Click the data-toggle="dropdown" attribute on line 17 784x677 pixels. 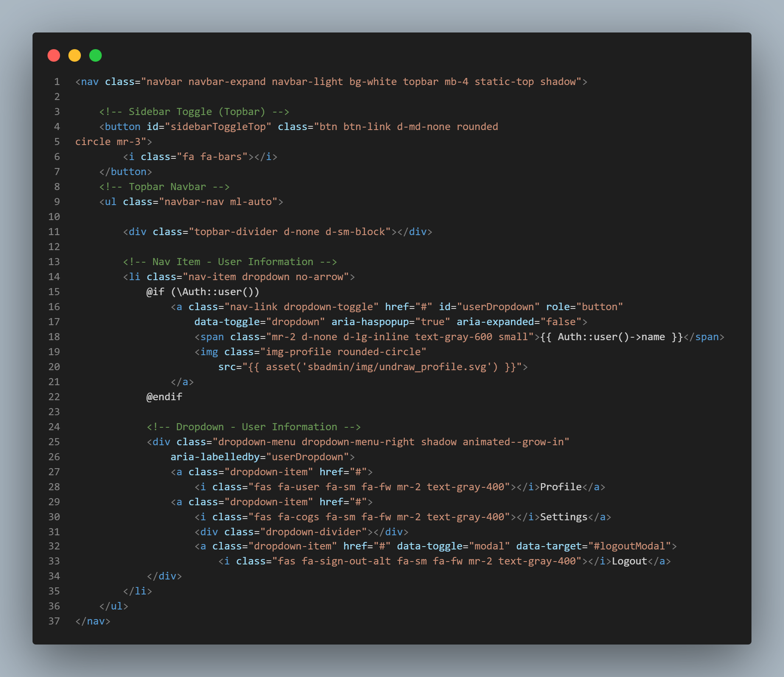260,322
